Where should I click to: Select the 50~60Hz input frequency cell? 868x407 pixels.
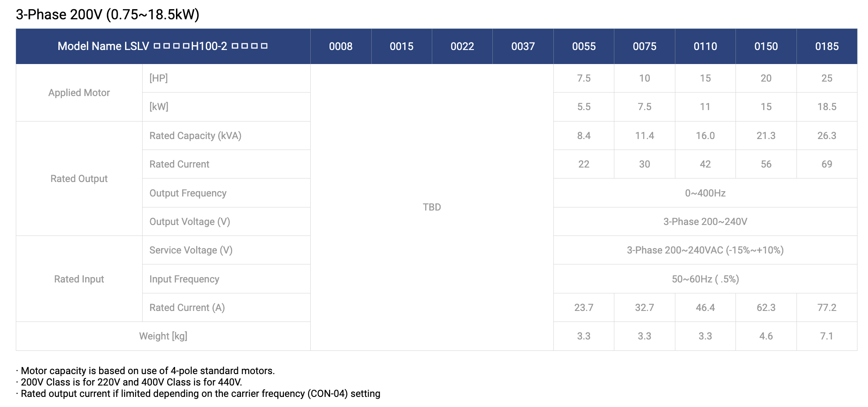(x=705, y=279)
